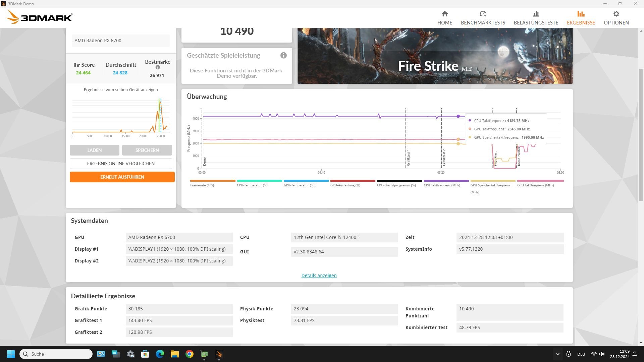Show hidden system tray icons chevron
The width and height of the screenshot is (644, 362).
pos(557,354)
